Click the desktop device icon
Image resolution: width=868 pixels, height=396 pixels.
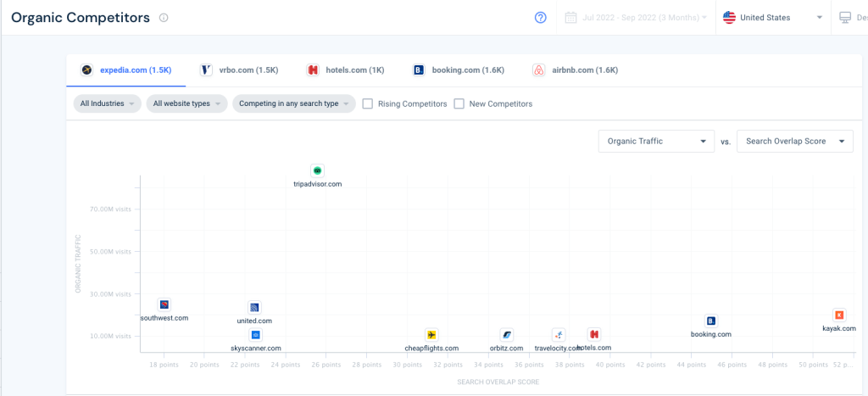click(845, 18)
